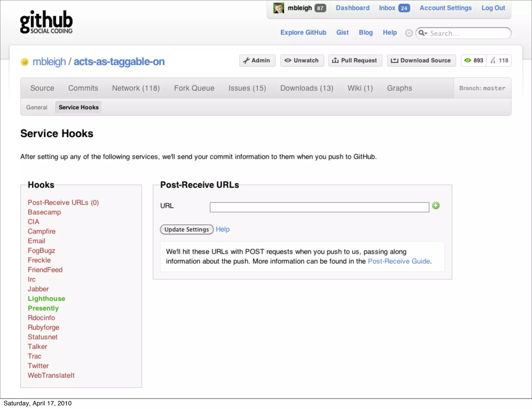Open the Post-Receive Guide link

[x=399, y=261]
